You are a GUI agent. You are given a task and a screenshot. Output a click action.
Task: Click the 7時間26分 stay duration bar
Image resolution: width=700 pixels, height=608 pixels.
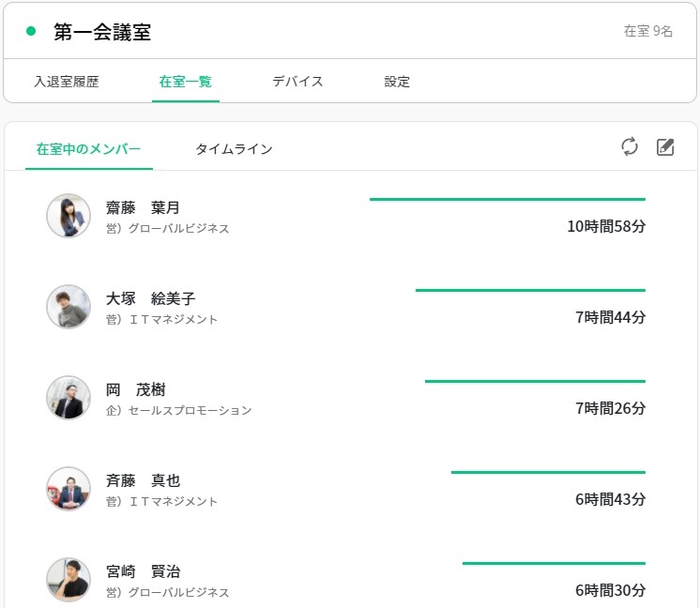[x=535, y=381]
